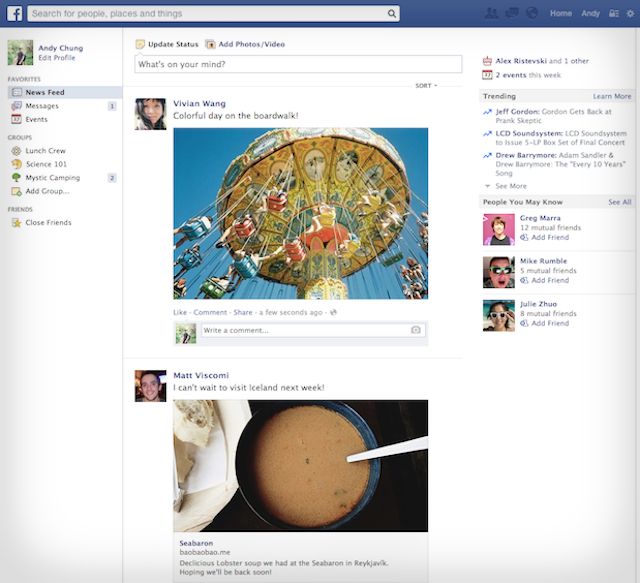The image size is (640, 583).
Task: Open friend requests icon in top bar
Action: click(x=490, y=13)
